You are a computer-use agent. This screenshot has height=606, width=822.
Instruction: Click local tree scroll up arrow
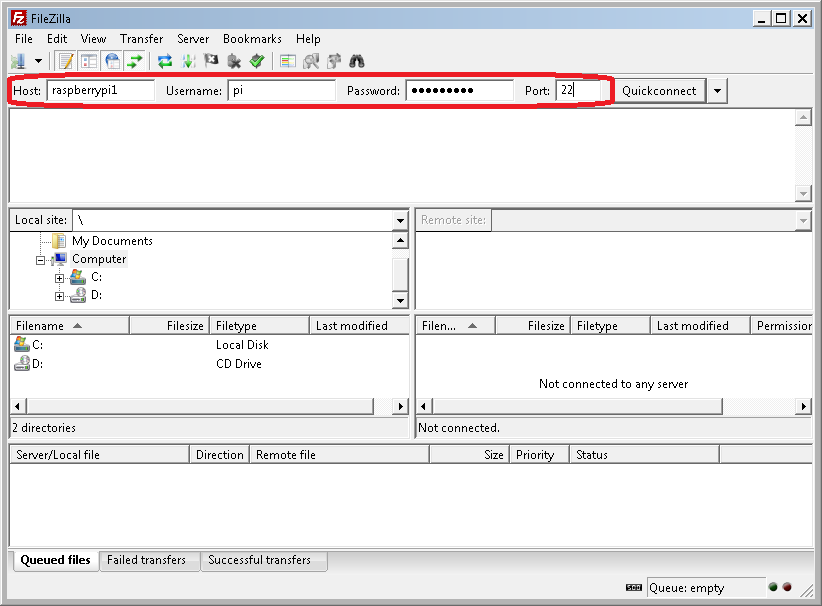pyautogui.click(x=401, y=241)
